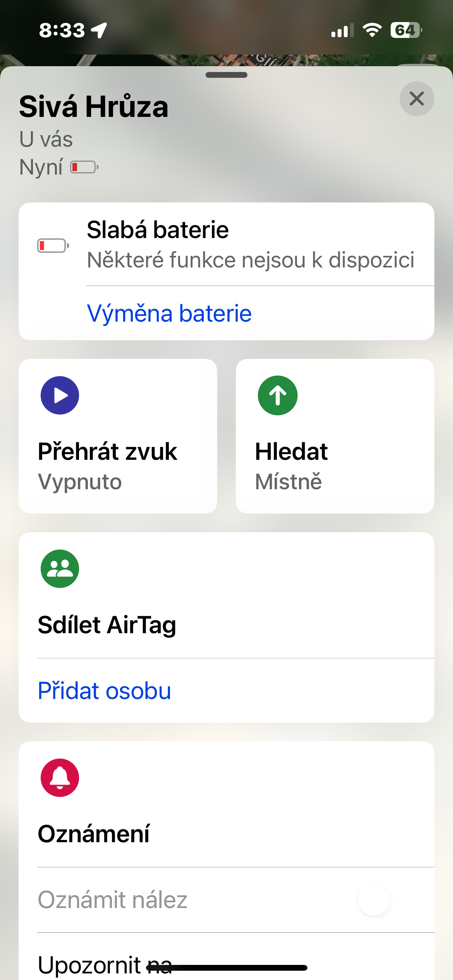Image resolution: width=453 pixels, height=980 pixels.
Task: Tap the location arrow in status bar
Action: (x=100, y=30)
